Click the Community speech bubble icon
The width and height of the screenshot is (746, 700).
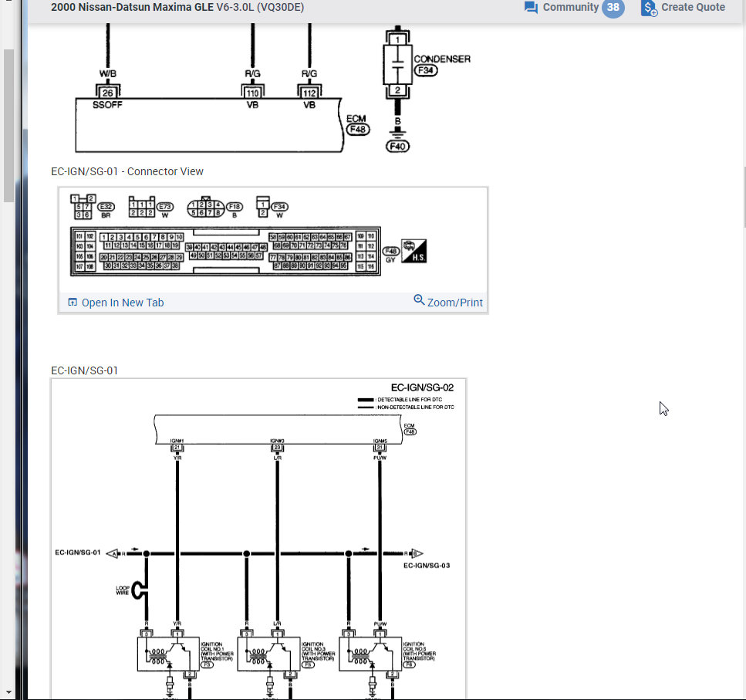(x=531, y=8)
